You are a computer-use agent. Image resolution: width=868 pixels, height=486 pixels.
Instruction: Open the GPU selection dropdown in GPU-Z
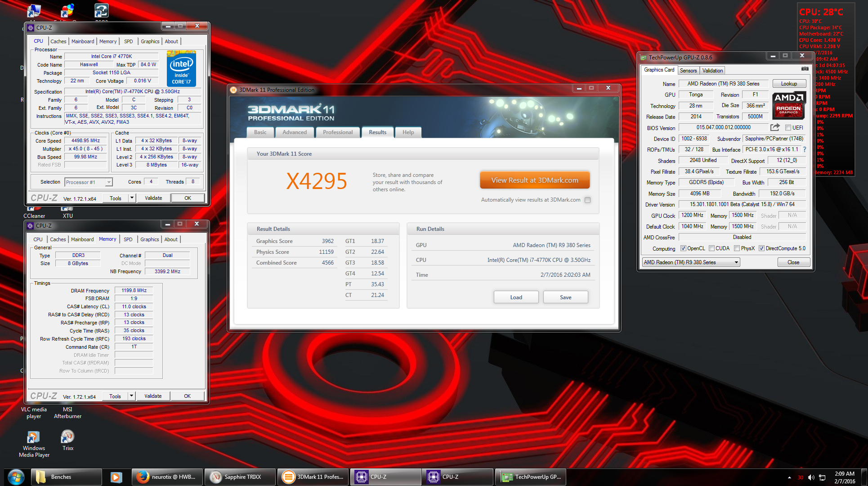691,262
